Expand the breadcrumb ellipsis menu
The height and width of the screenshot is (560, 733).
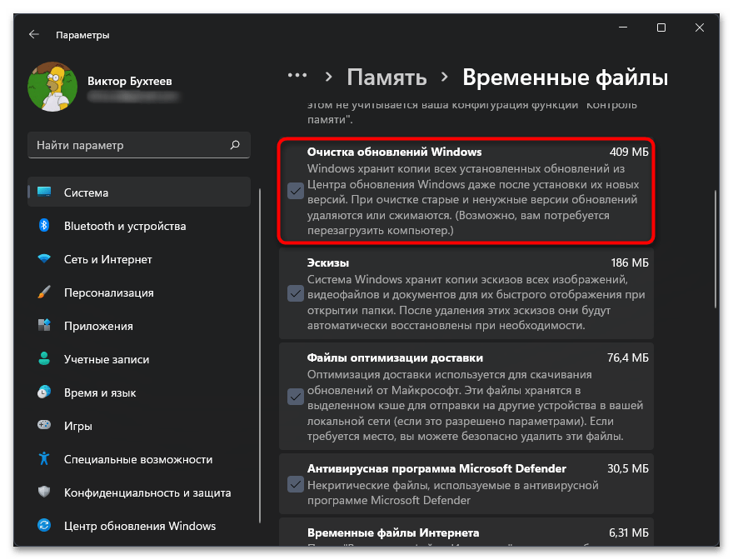[x=297, y=75]
